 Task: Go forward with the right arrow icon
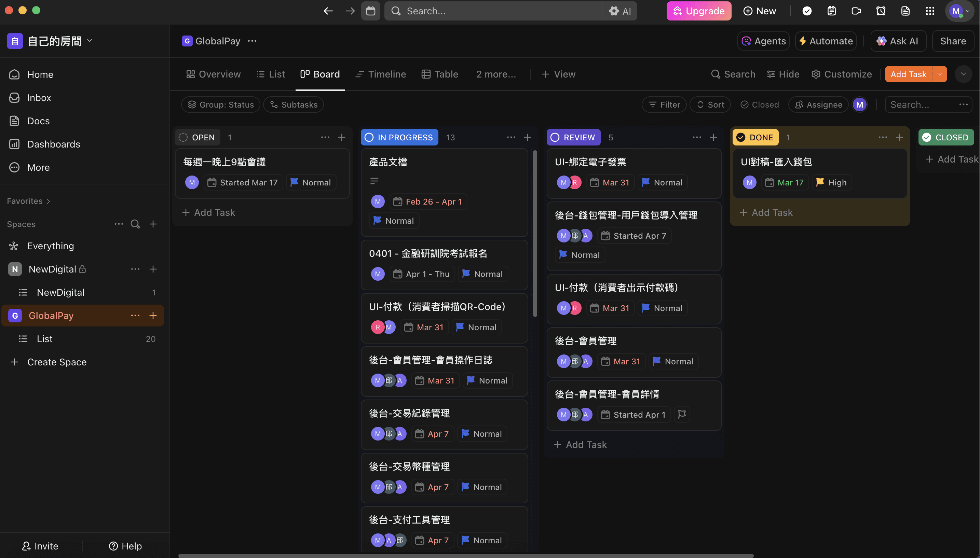click(x=350, y=11)
